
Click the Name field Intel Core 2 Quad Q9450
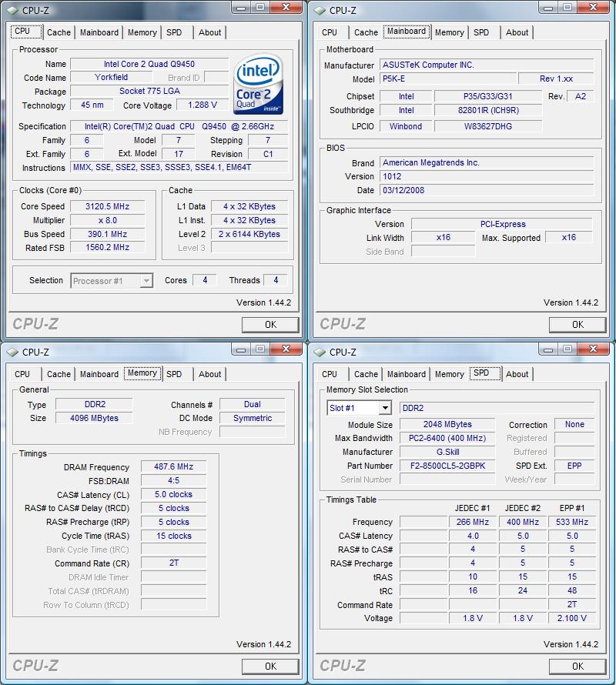(149, 64)
